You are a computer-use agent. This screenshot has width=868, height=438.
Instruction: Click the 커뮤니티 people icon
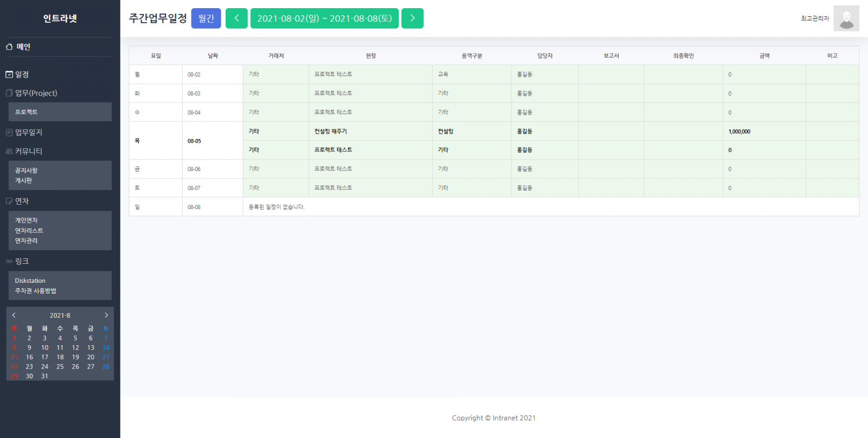[9, 151]
